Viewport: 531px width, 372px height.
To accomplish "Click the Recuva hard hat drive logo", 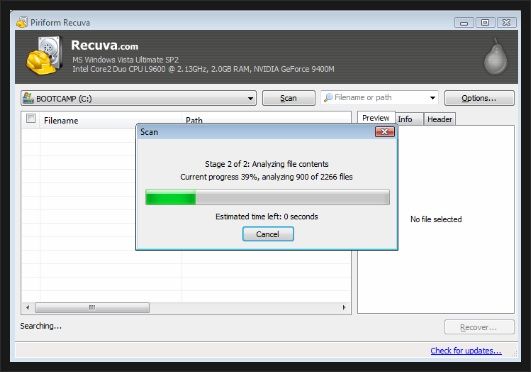I will [x=44, y=56].
